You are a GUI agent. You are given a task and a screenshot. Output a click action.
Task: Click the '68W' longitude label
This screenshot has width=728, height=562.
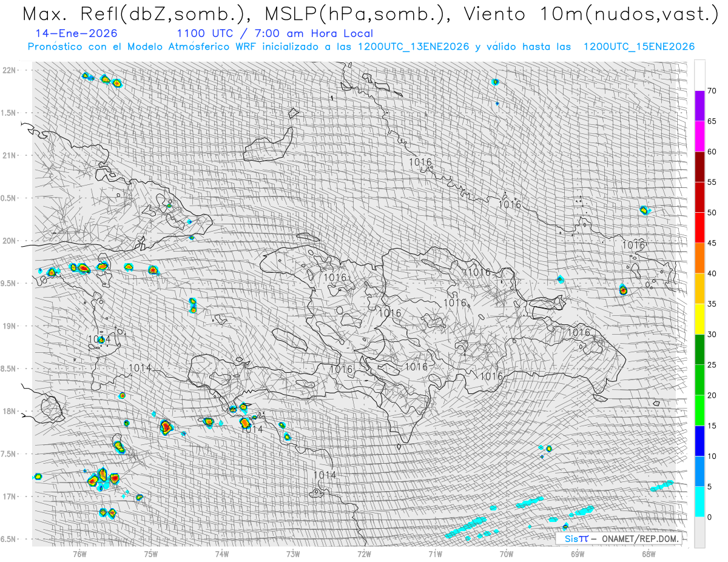(x=649, y=554)
